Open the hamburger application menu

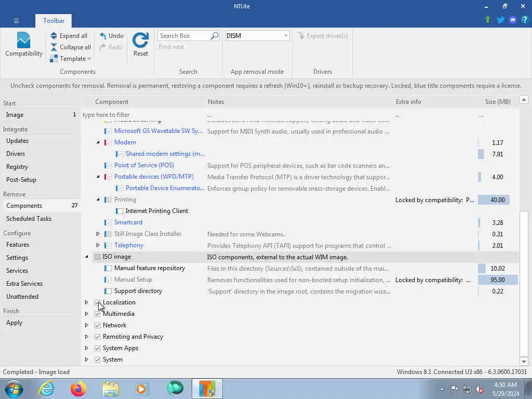click(x=16, y=21)
